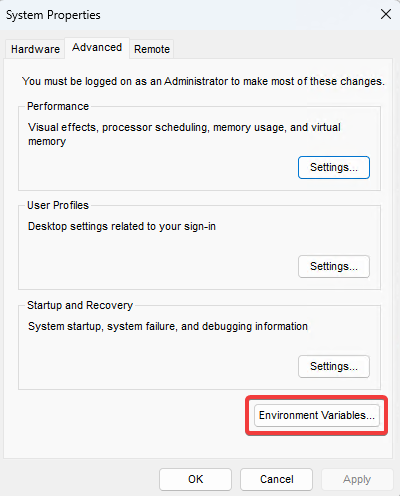This screenshot has width=400, height=496.
Task: Open Startup and Recovery Settings button
Action: point(334,366)
